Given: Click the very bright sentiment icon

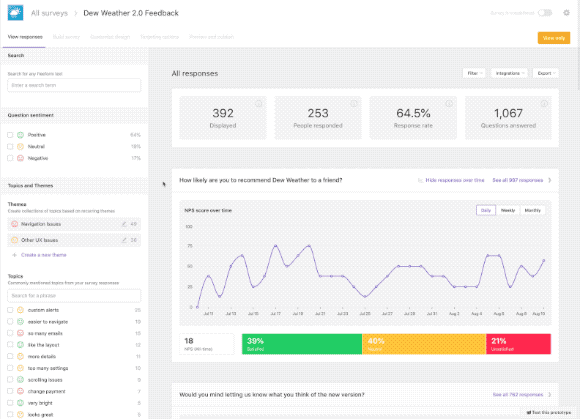Looking at the screenshot, I should [21, 403].
